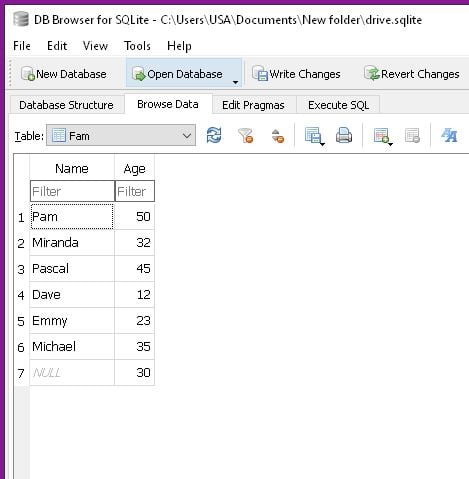Switch to the Execute SQL tab
The width and height of the screenshot is (469, 479).
click(x=338, y=105)
